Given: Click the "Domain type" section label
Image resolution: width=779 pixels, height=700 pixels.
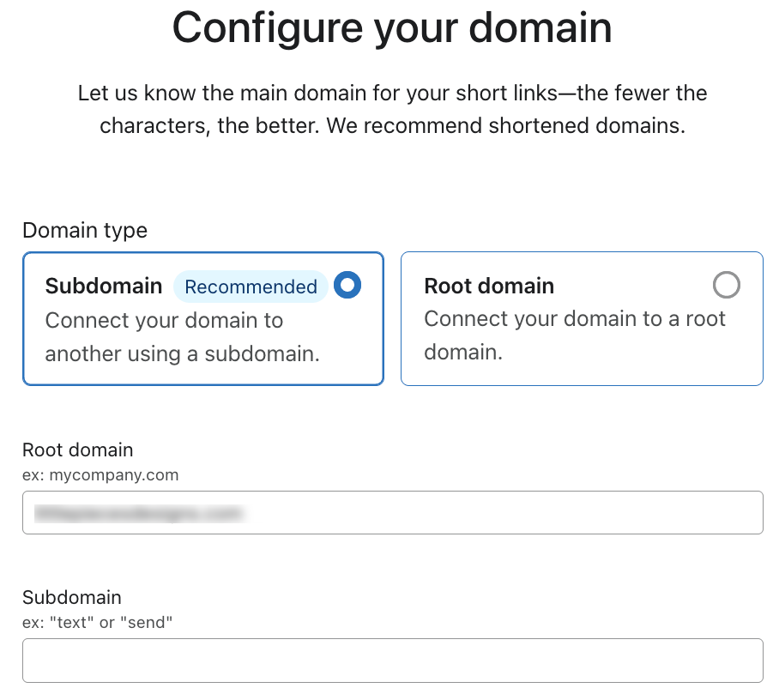Looking at the screenshot, I should tap(85, 231).
